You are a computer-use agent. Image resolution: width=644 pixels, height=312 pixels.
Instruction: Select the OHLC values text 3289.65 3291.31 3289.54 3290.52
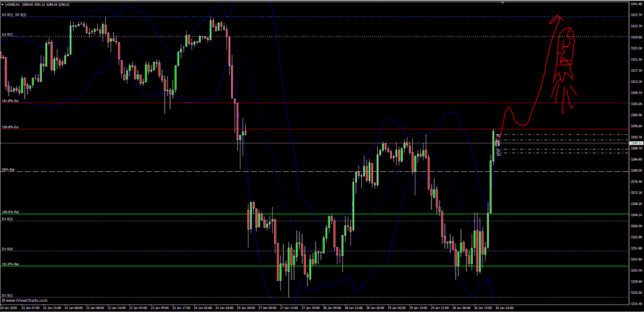point(46,4)
